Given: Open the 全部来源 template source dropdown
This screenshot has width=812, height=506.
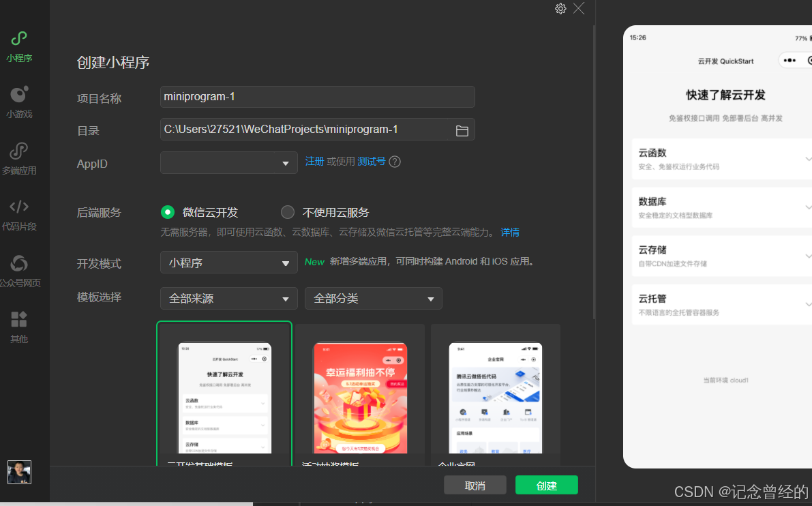Looking at the screenshot, I should point(228,298).
